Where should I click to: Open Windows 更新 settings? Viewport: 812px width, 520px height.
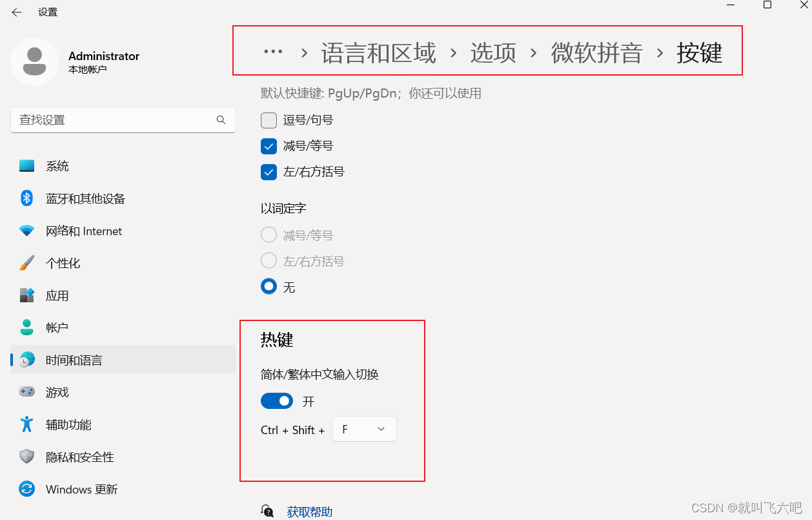tap(123, 489)
